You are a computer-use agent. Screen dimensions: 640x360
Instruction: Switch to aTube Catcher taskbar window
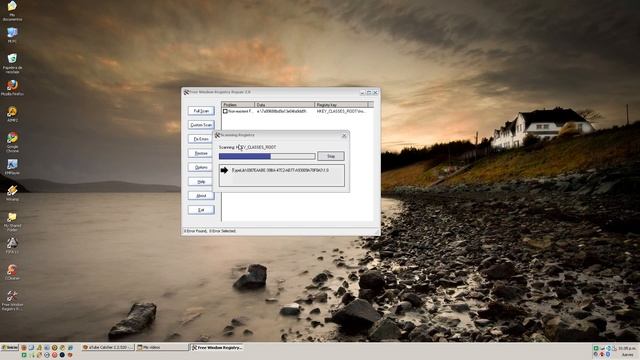(x=108, y=347)
